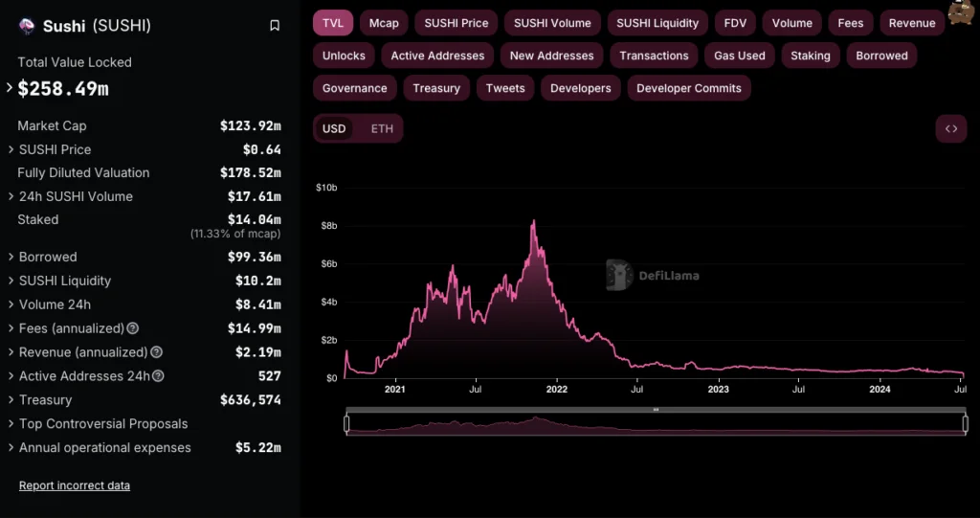
Task: Expand the SUSHI Price row
Action: click(11, 149)
